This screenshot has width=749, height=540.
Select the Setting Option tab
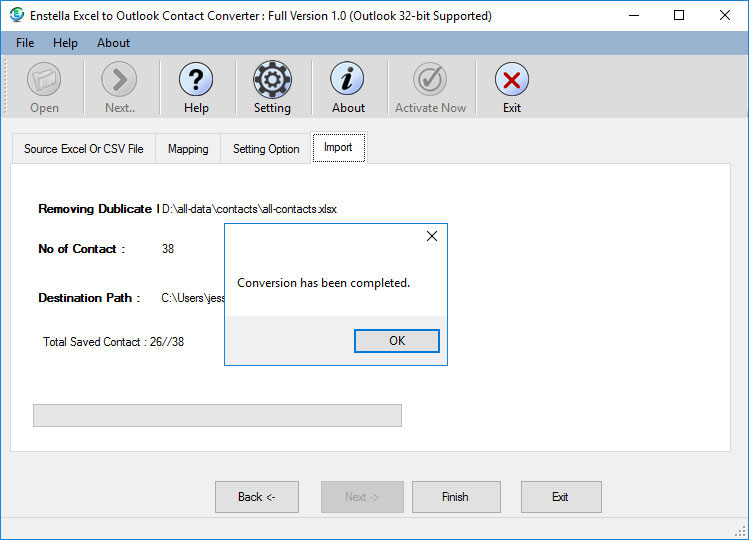coord(266,149)
